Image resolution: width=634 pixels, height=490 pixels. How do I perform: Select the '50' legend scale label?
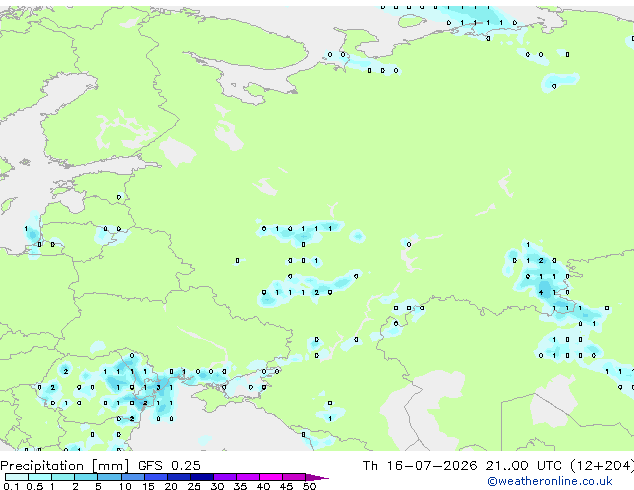tap(309, 486)
